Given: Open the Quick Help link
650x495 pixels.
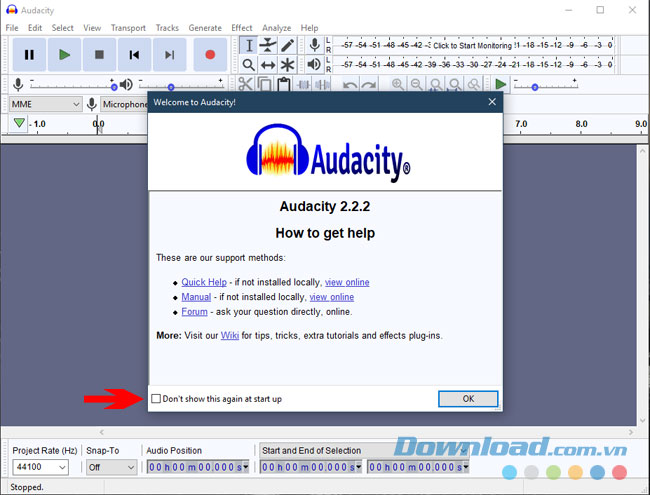Looking at the screenshot, I should 204,282.
